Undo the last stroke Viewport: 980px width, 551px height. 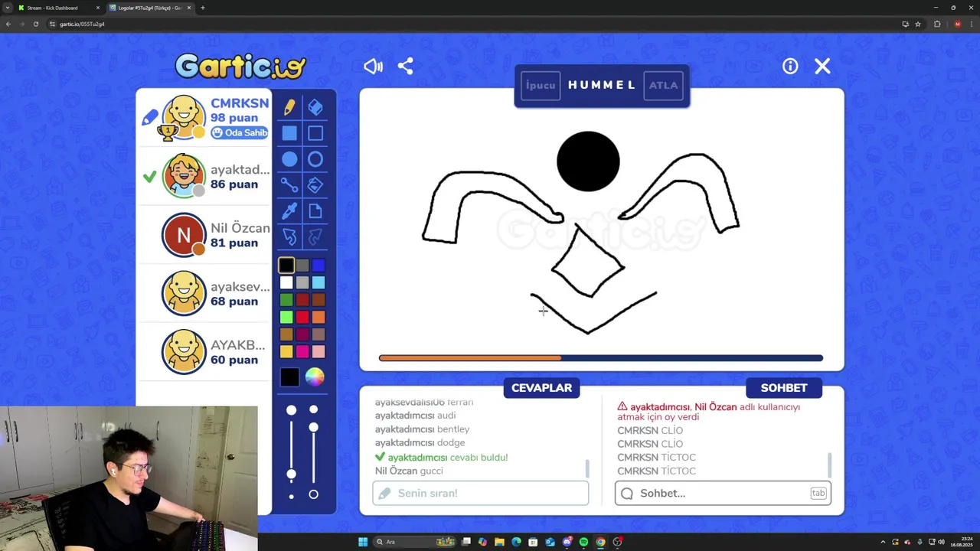click(289, 237)
